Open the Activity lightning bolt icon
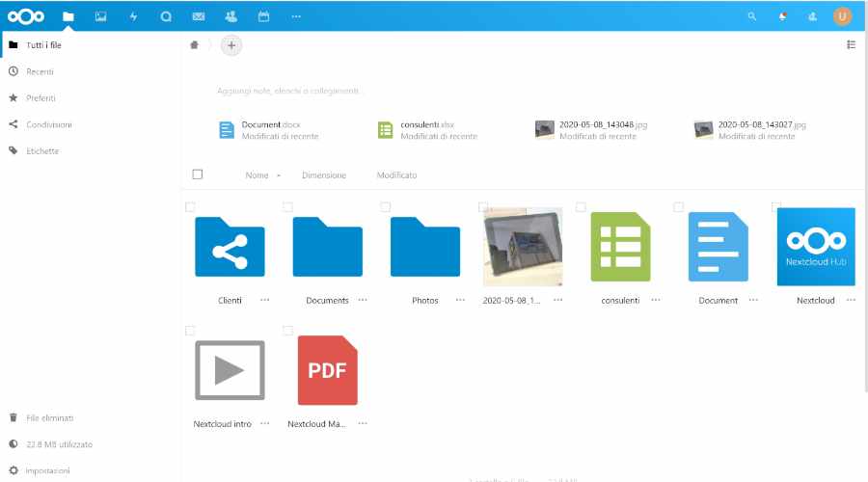This screenshot has height=482, width=868. [x=133, y=16]
